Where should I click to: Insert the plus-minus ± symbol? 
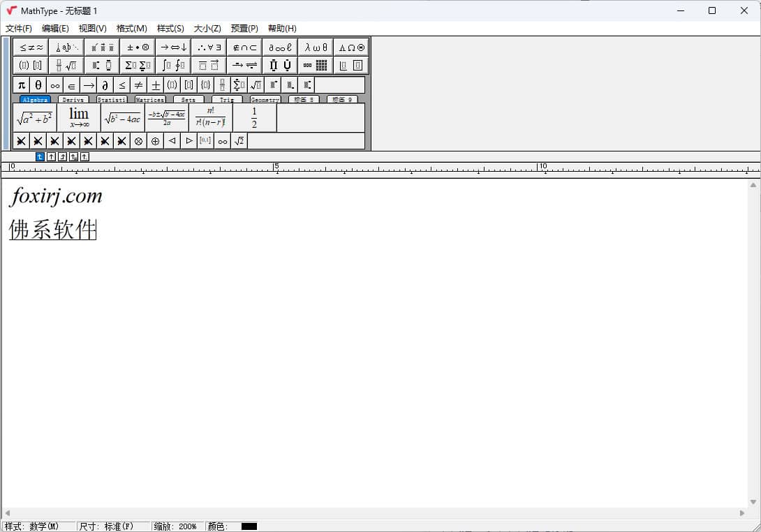tap(155, 85)
